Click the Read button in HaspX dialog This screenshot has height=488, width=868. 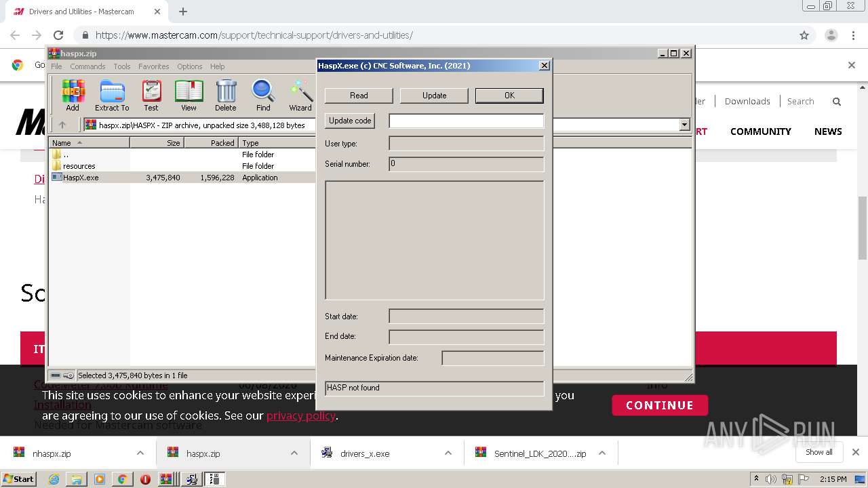coord(359,96)
